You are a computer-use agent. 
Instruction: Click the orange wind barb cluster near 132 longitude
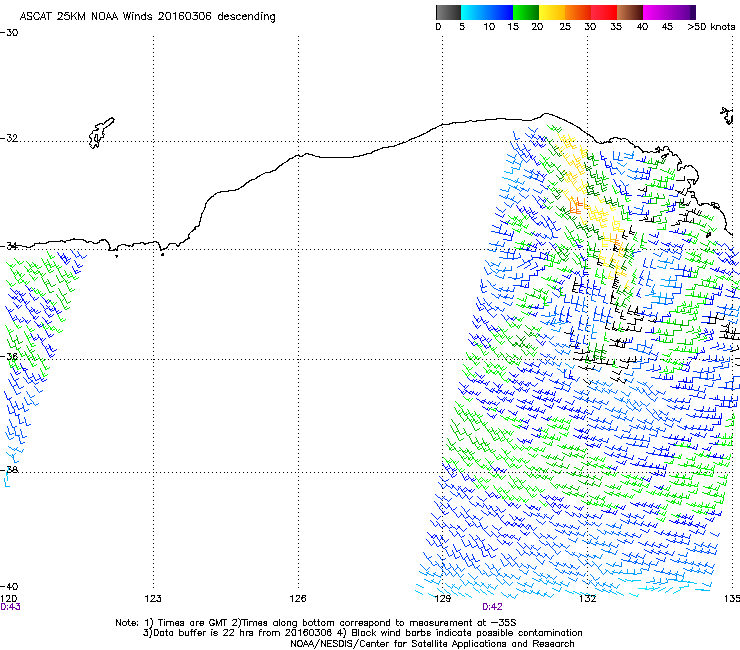[x=577, y=206]
